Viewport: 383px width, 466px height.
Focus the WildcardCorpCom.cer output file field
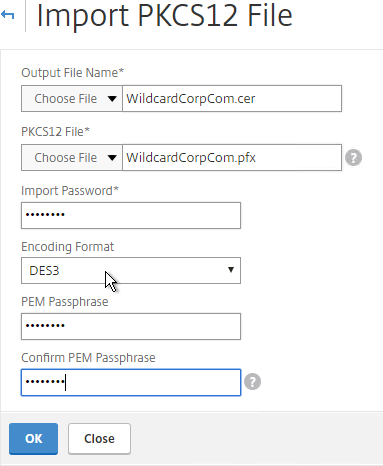(x=232, y=99)
